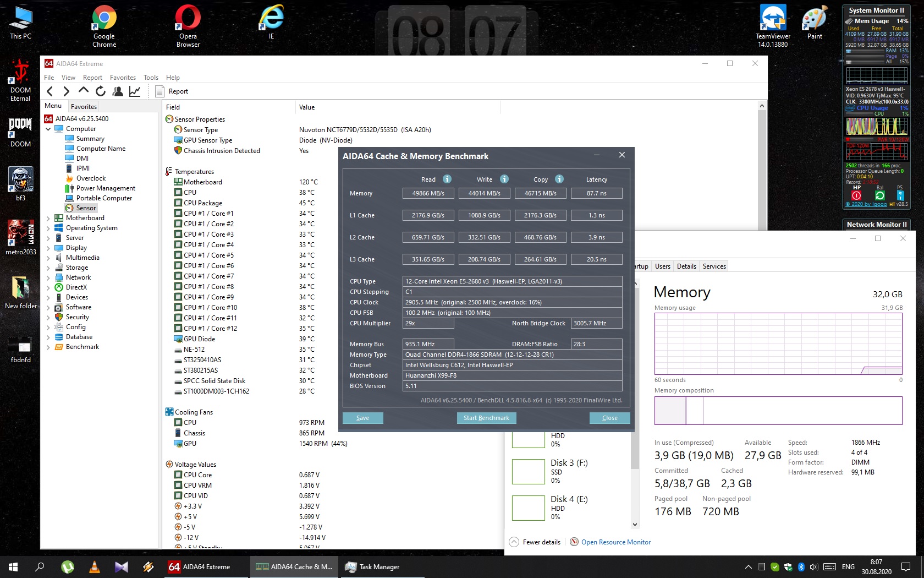
Task: Select the This PC desktop icon
Action: coord(20,22)
